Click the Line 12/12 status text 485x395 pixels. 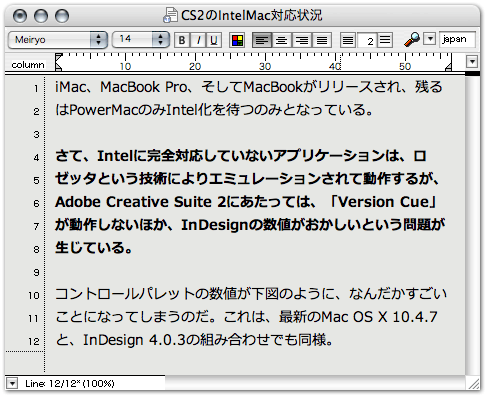coord(70,384)
